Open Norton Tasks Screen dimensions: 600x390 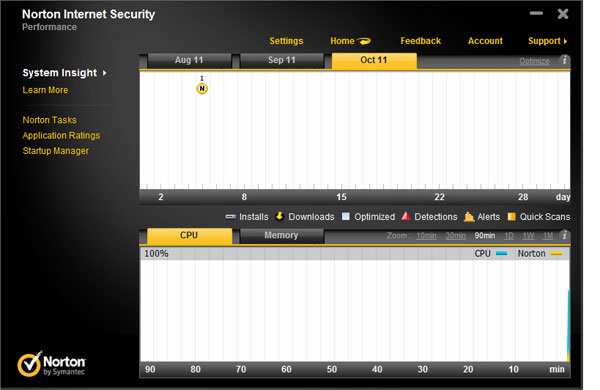click(x=49, y=120)
